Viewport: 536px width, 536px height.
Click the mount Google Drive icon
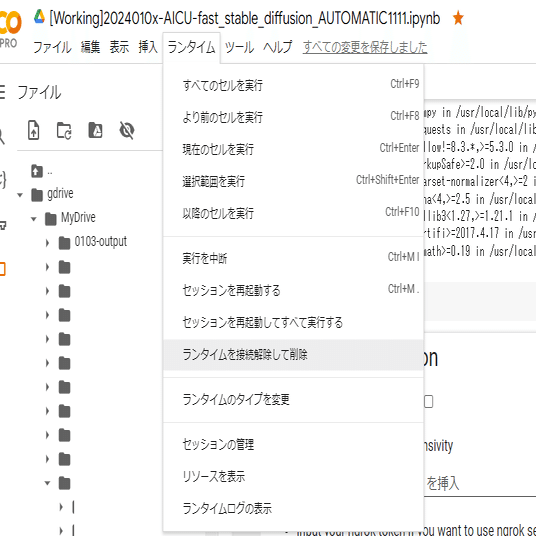95,130
